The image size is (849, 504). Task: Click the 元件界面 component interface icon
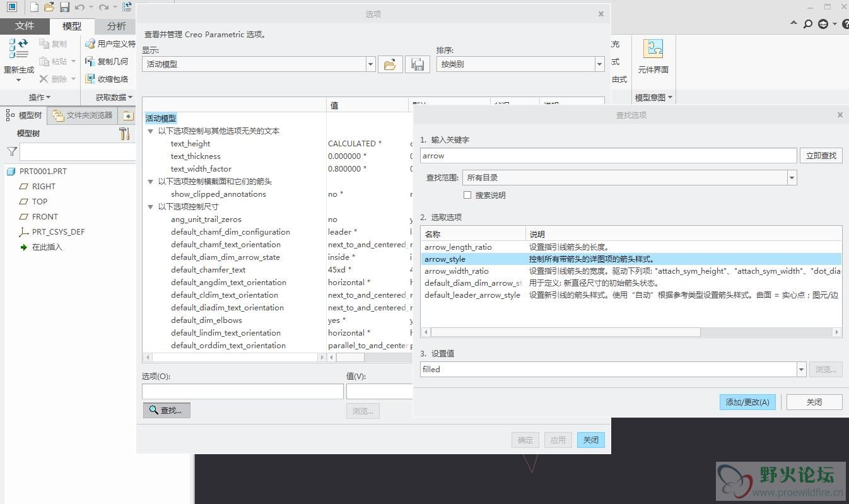(653, 49)
